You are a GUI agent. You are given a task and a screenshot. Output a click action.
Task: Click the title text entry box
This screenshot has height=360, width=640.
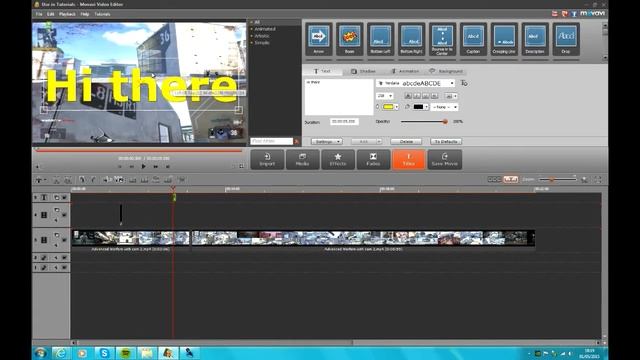point(339,97)
